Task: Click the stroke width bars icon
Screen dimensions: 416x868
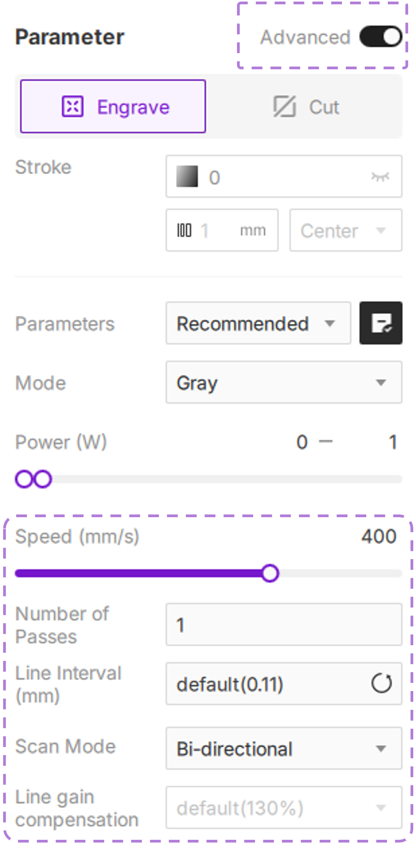Action: (184, 230)
